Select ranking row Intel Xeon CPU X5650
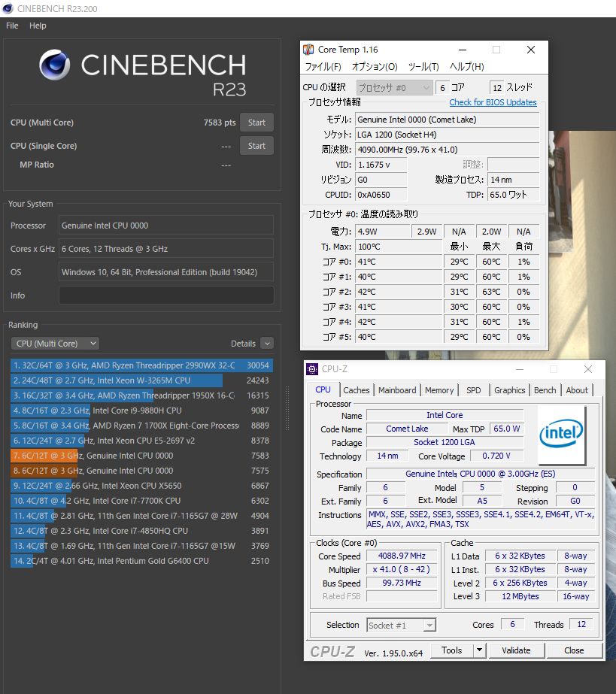616x694 pixels. (x=141, y=486)
